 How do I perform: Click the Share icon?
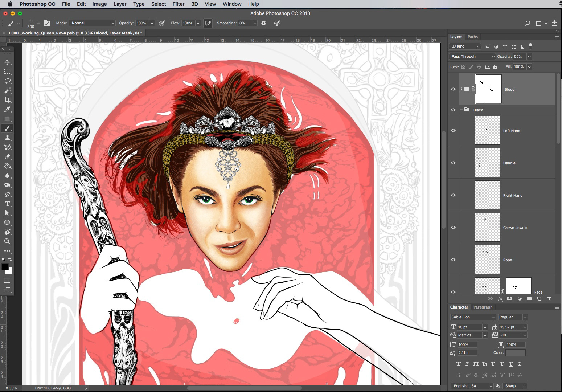click(554, 23)
